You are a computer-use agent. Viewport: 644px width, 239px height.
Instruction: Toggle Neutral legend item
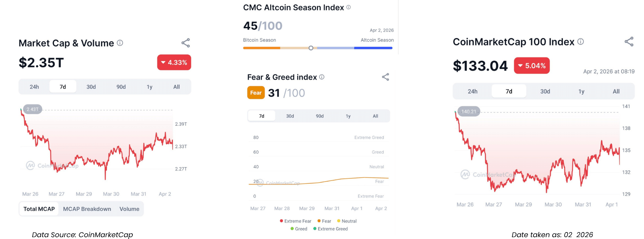[x=347, y=221]
